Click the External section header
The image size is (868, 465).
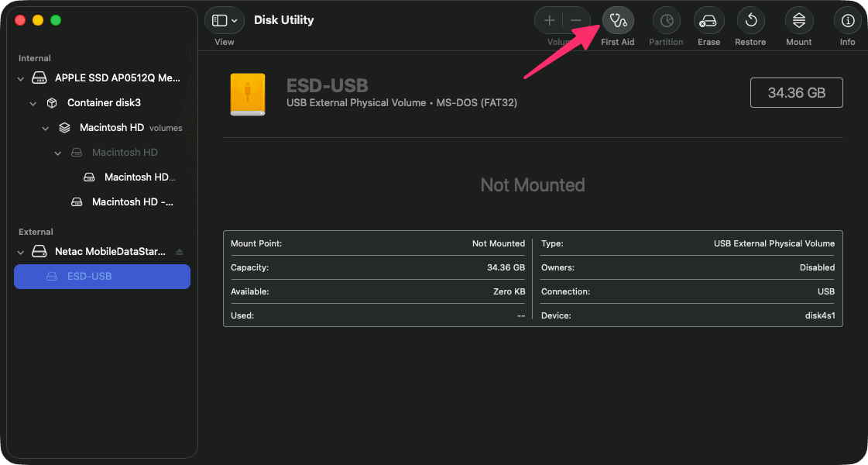point(36,232)
